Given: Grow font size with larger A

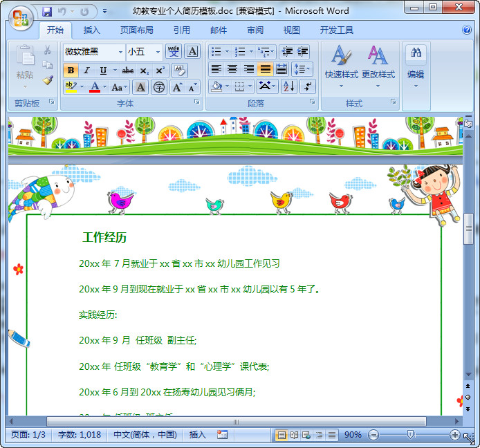Looking at the screenshot, I should pyautogui.click(x=178, y=88).
